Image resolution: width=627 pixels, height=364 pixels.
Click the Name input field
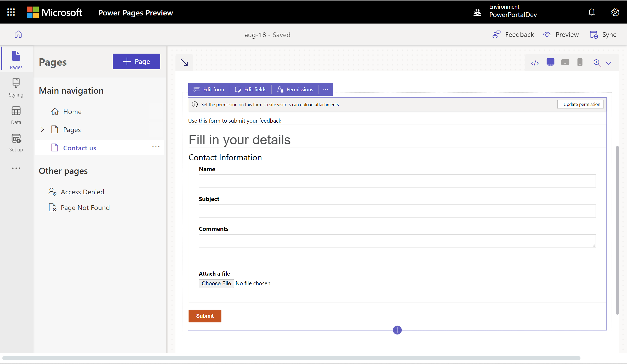click(397, 181)
